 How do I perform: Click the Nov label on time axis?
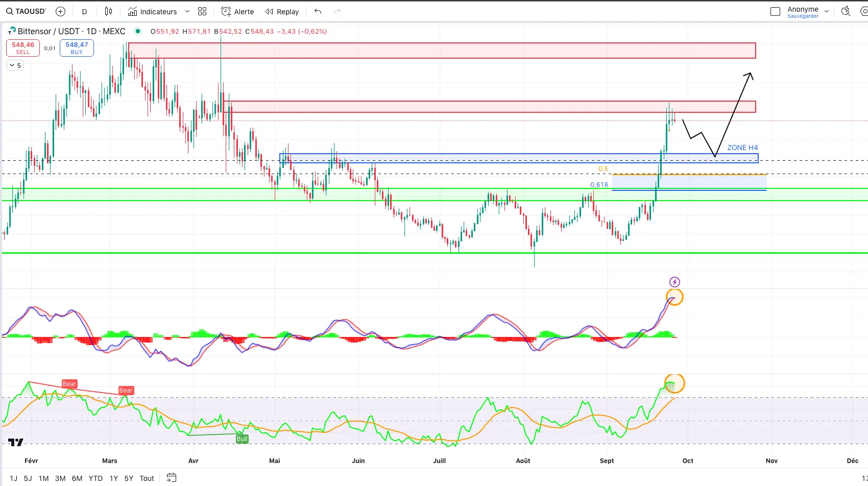click(x=771, y=460)
